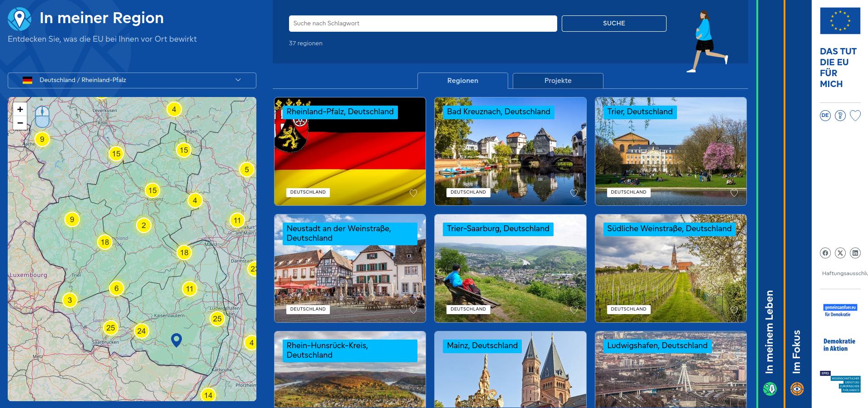Open the LinkedIn share icon
Image resolution: width=868 pixels, height=408 pixels.
tap(855, 253)
